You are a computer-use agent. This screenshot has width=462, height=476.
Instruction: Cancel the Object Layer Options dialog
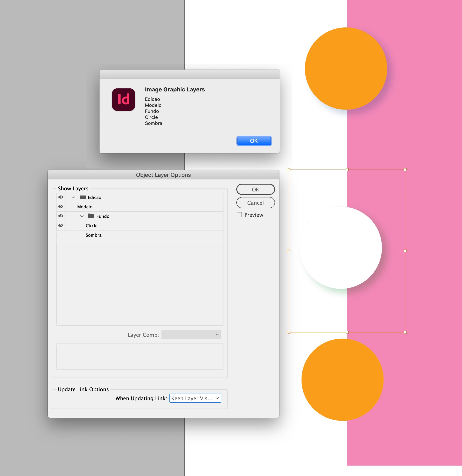click(x=255, y=203)
